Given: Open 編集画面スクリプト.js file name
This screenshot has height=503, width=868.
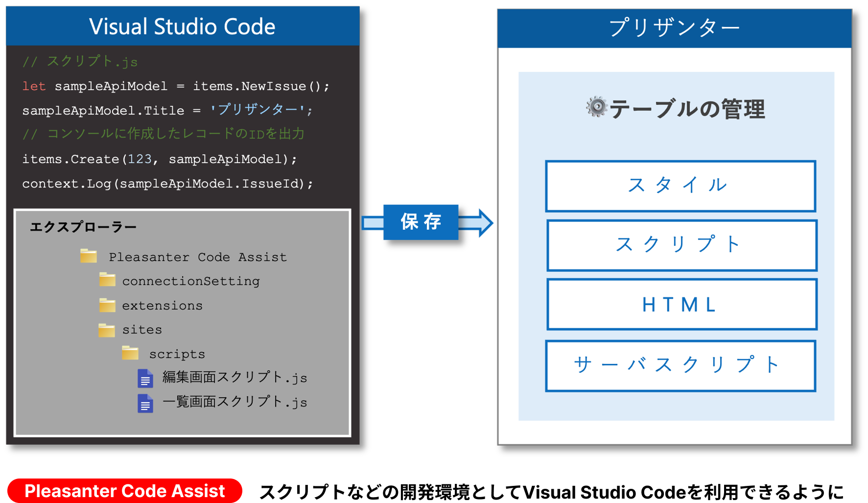Looking at the screenshot, I should (x=235, y=377).
